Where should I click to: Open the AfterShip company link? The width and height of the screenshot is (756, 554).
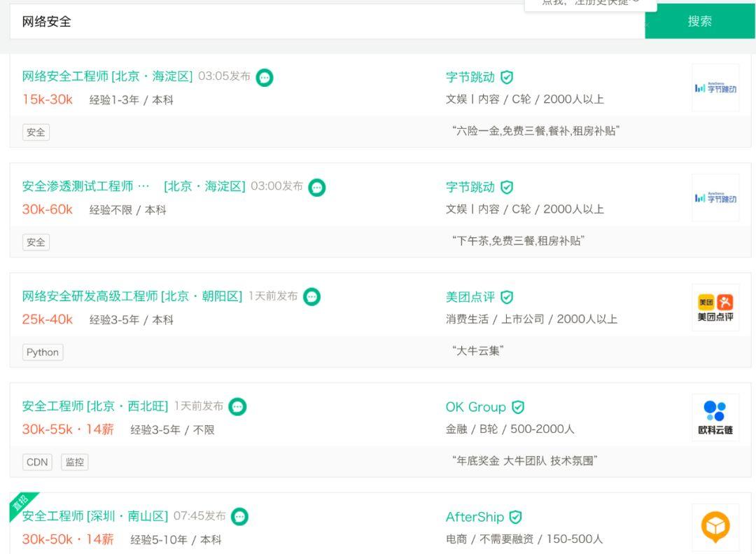[475, 518]
